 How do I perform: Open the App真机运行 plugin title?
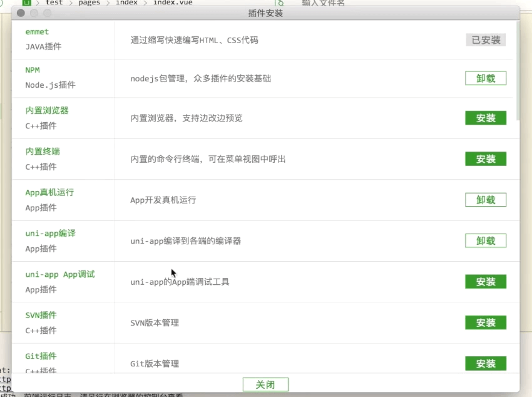(49, 192)
